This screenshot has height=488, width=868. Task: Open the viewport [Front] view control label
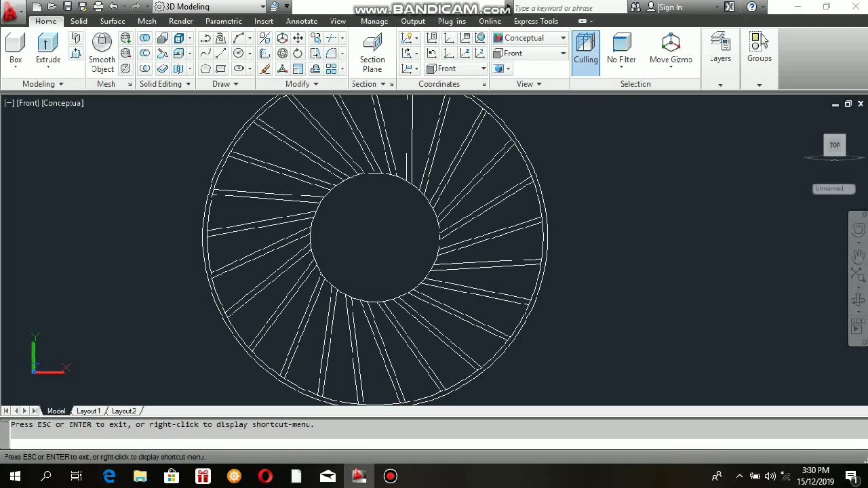pyautogui.click(x=28, y=103)
